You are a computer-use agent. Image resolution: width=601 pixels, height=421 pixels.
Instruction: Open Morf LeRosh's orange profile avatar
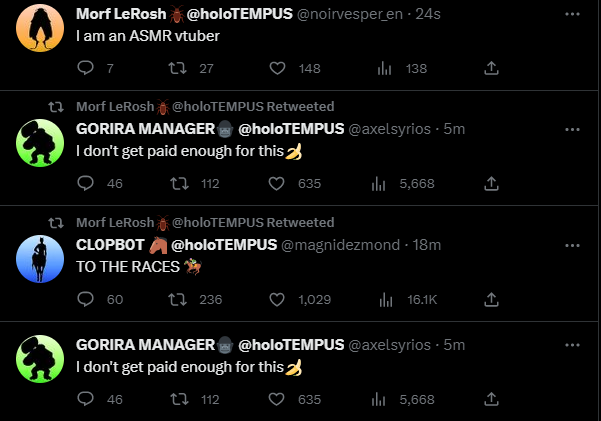coord(40,28)
